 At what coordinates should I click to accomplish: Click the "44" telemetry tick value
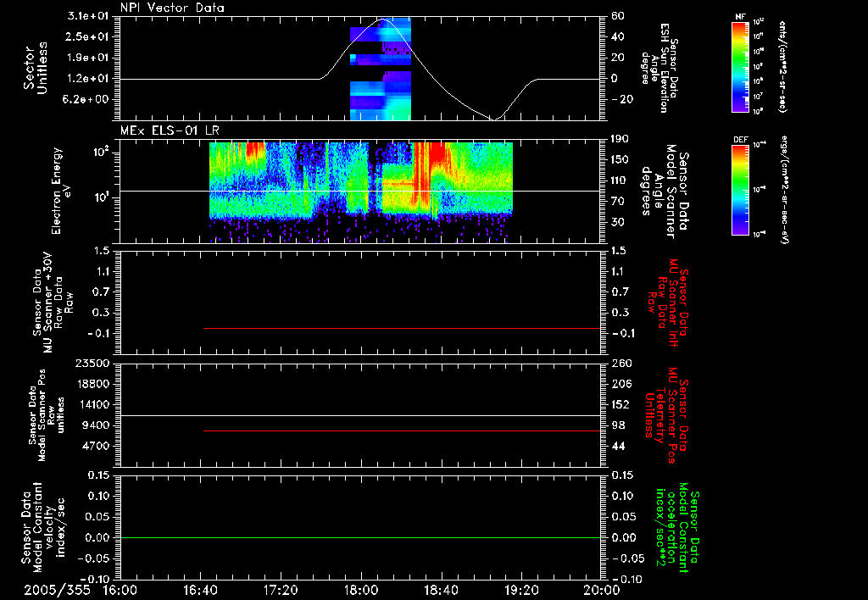pyautogui.click(x=618, y=446)
